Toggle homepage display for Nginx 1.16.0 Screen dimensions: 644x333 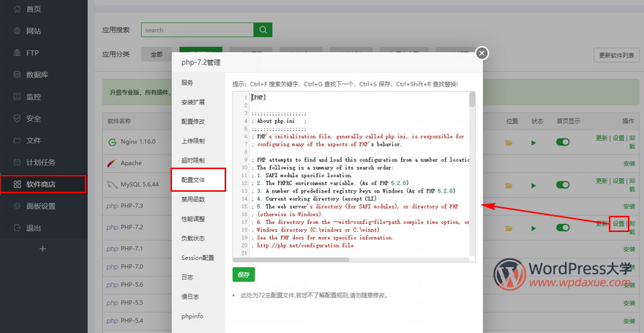[x=563, y=142]
